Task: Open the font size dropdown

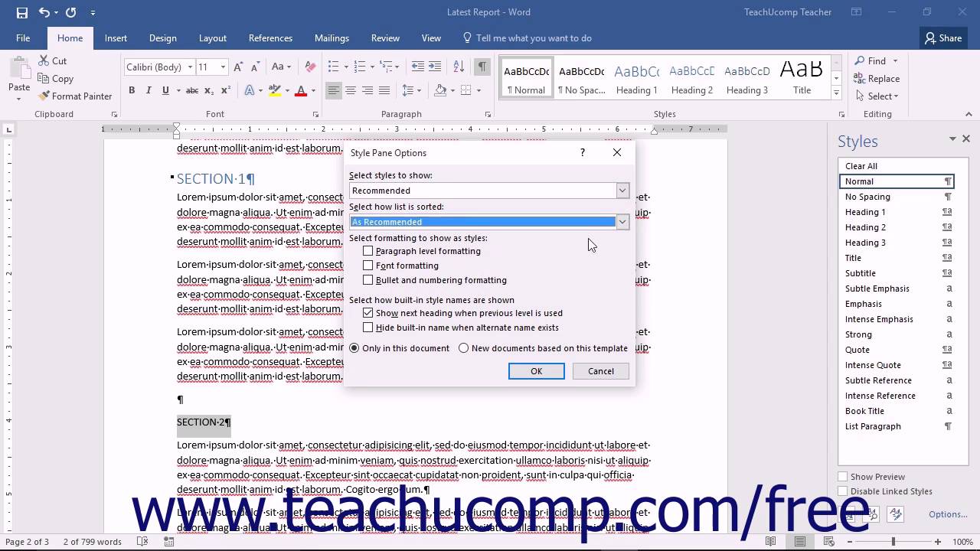Action: click(x=223, y=67)
